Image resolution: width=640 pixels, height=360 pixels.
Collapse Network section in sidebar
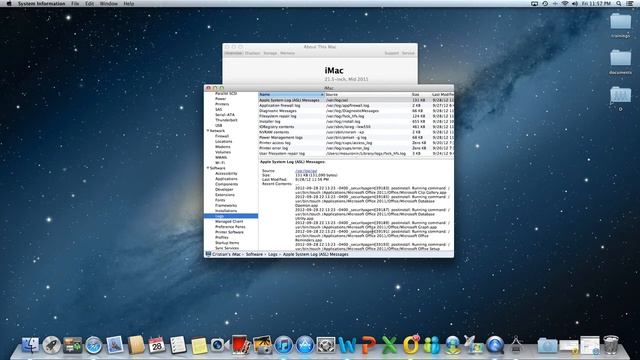(x=208, y=131)
